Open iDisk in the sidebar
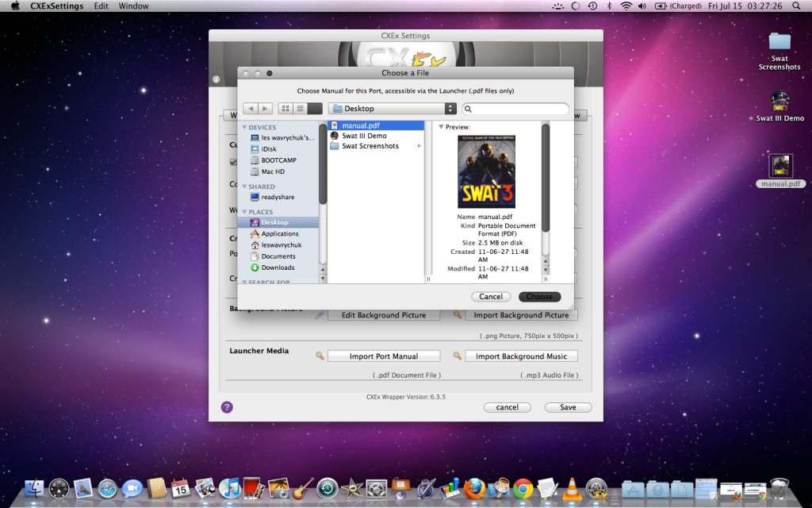 coord(264,148)
